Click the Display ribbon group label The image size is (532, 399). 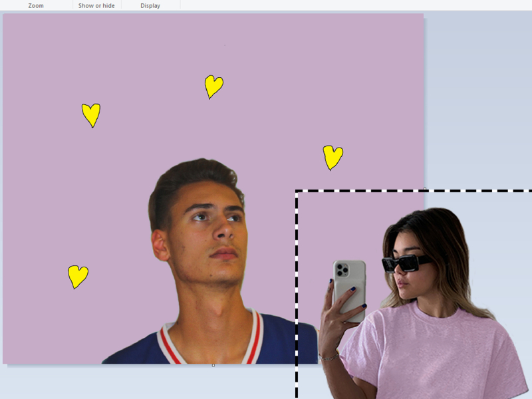(150, 5)
